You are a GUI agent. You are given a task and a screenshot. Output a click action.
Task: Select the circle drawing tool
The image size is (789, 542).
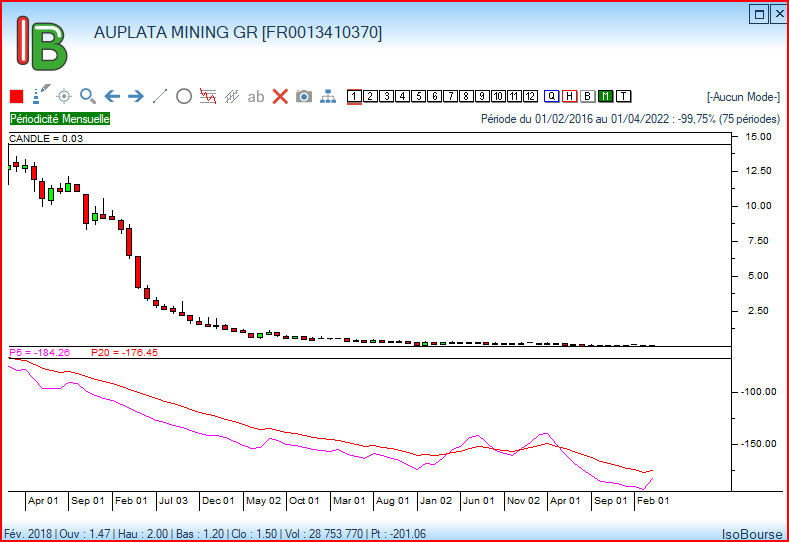[x=184, y=96]
